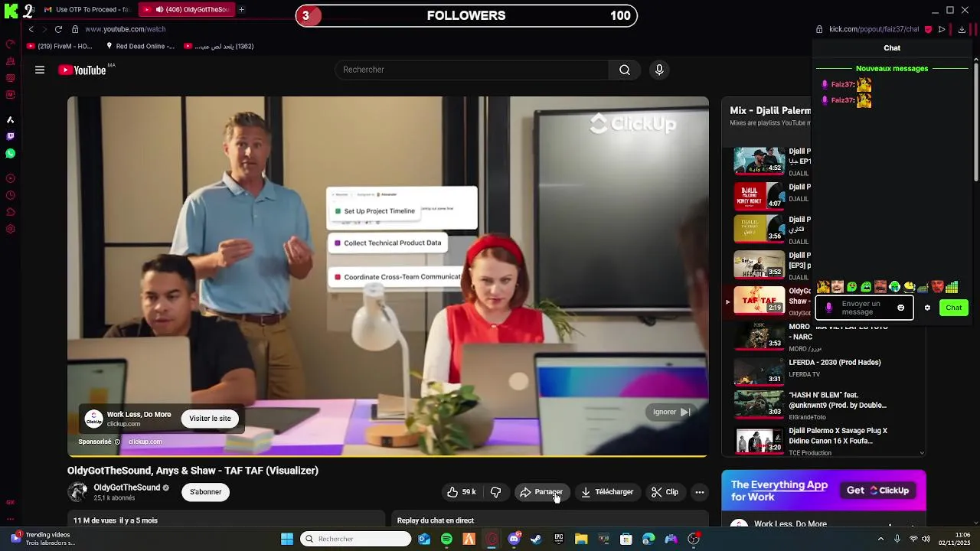Open Steam from the taskbar

[536, 539]
